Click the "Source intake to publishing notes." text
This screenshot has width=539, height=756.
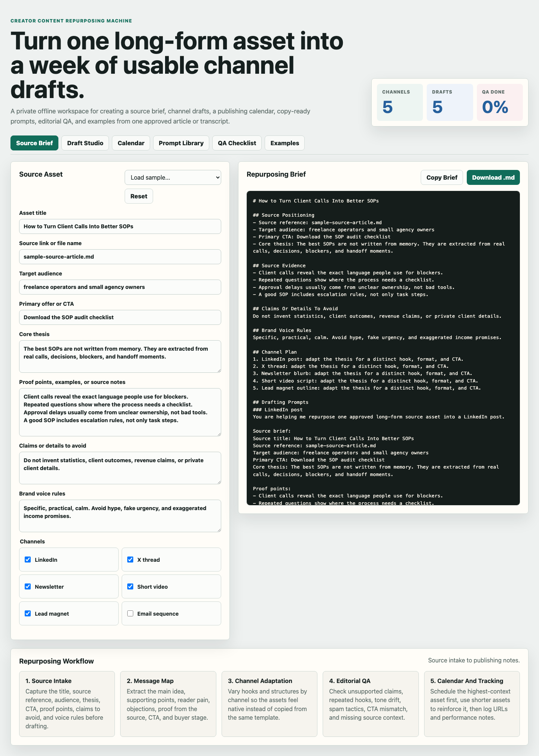(474, 660)
